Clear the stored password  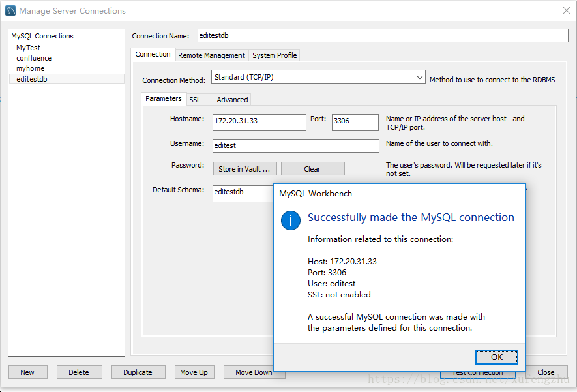[312, 169]
